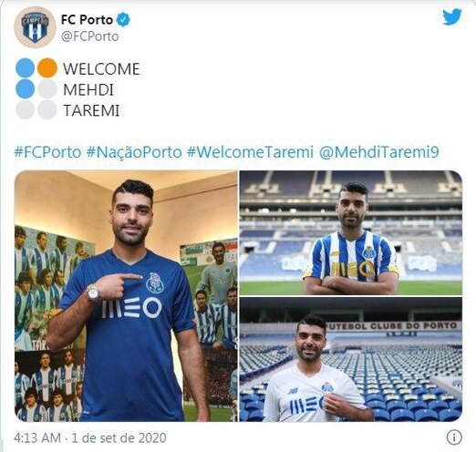This screenshot has height=452, width=476.
Task: Click the blue circle emoji beside WELCOME
Action: coord(25,68)
